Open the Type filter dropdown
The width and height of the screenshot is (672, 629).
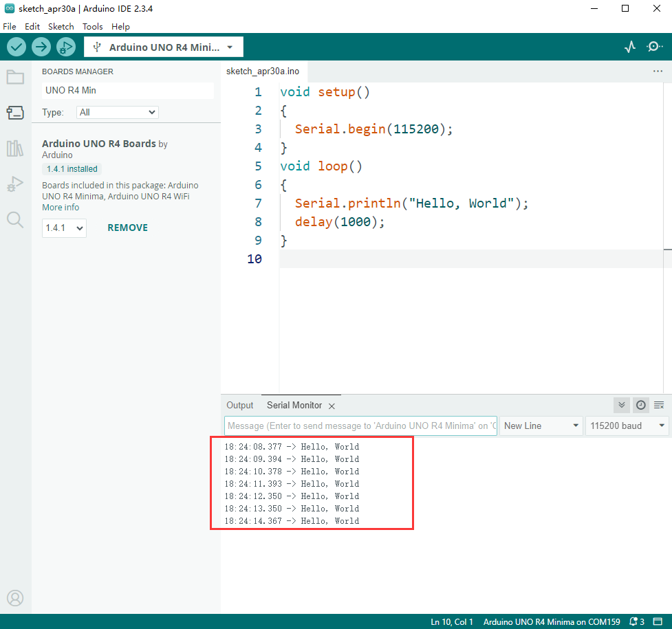118,112
